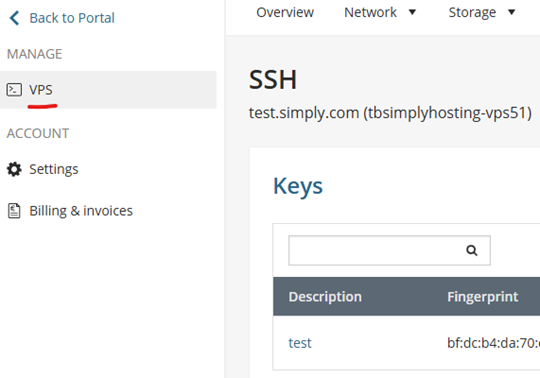The width and height of the screenshot is (540, 378).
Task: Click the VPS terminal icon
Action: [14, 90]
